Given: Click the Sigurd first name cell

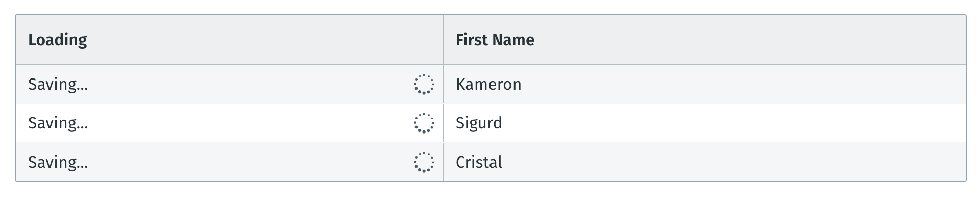Looking at the screenshot, I should coord(704,123).
